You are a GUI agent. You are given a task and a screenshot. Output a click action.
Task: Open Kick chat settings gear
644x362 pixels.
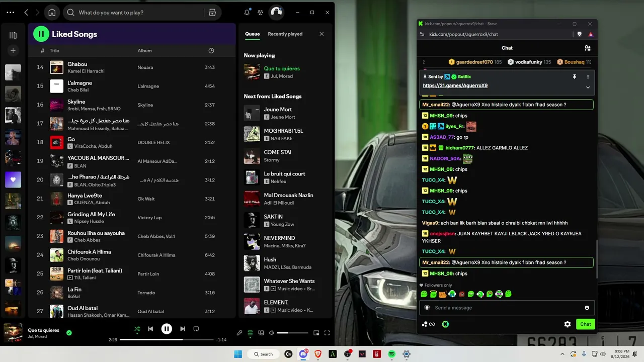568,324
